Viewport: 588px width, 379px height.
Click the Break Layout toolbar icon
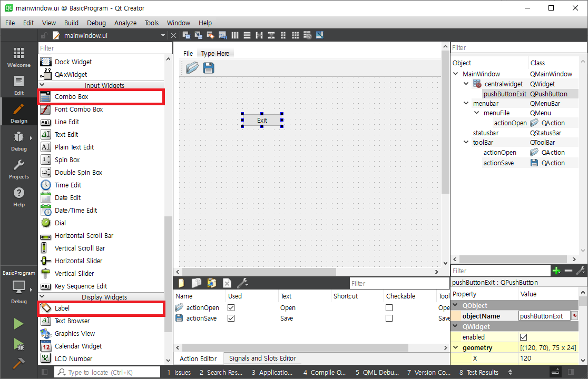(x=308, y=35)
